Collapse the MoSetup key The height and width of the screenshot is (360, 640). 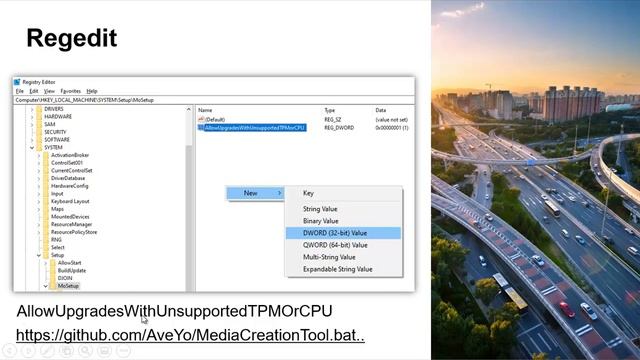pyautogui.click(x=46, y=286)
